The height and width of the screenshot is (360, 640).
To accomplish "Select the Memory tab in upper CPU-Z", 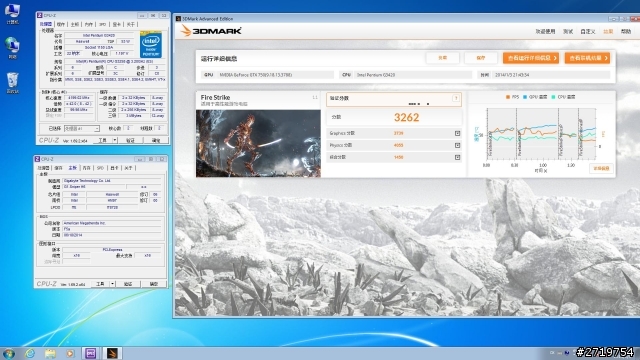I will (89, 24).
